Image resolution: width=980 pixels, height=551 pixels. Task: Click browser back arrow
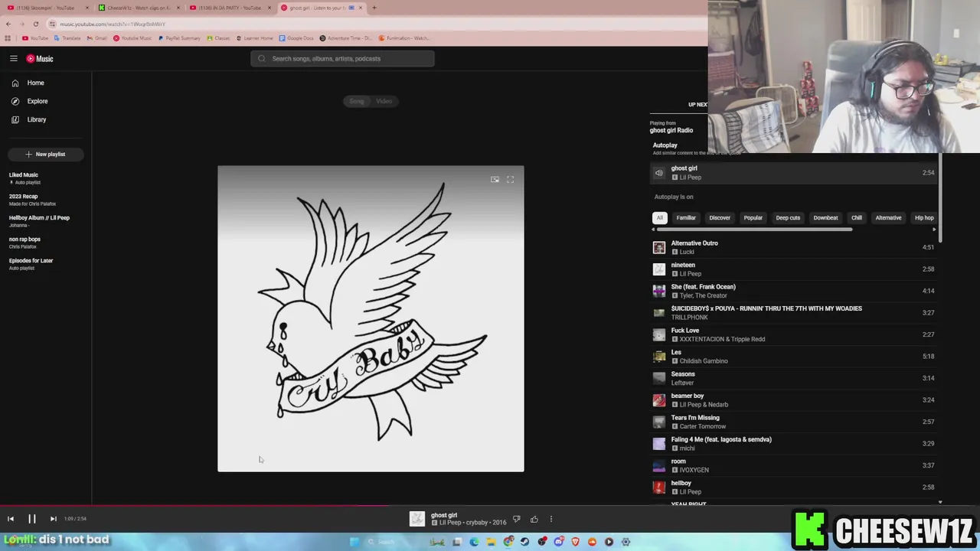(x=8, y=24)
